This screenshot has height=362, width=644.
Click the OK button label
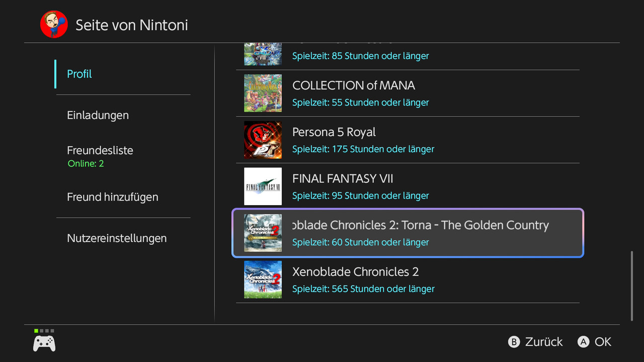click(603, 342)
